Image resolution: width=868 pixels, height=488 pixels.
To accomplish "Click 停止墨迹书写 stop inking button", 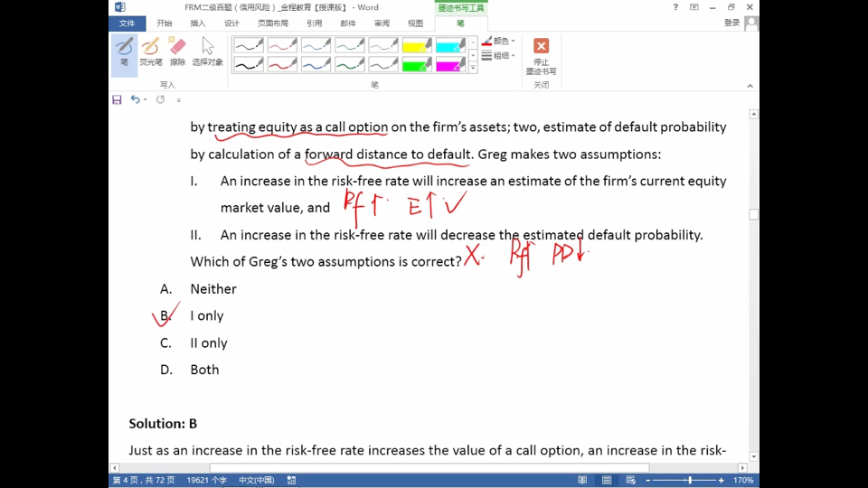I will [541, 56].
